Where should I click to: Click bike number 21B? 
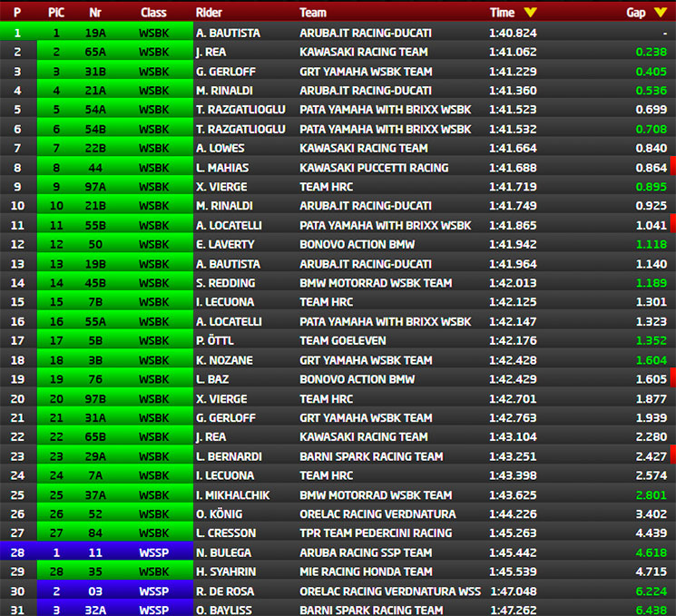coord(95,206)
